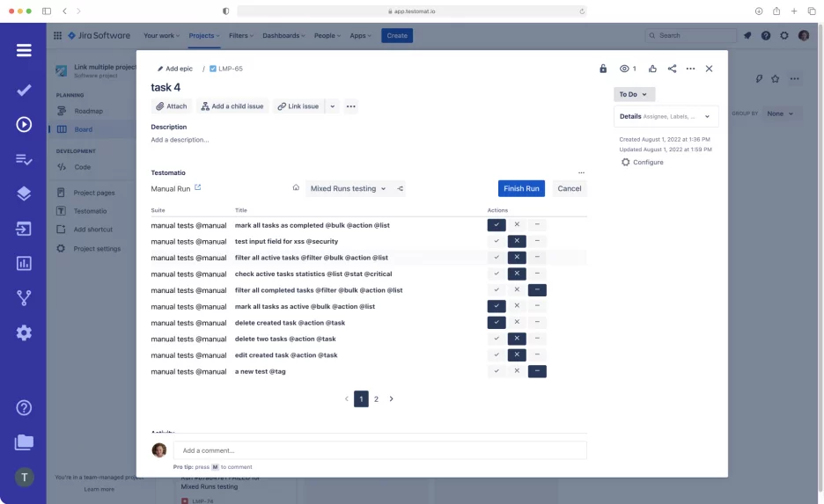Open Manual Run external link icon
This screenshot has height=504, width=824.
pyautogui.click(x=197, y=187)
